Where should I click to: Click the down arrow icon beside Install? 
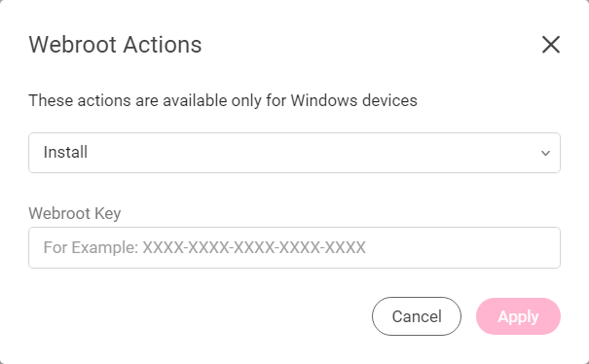pyautogui.click(x=545, y=153)
